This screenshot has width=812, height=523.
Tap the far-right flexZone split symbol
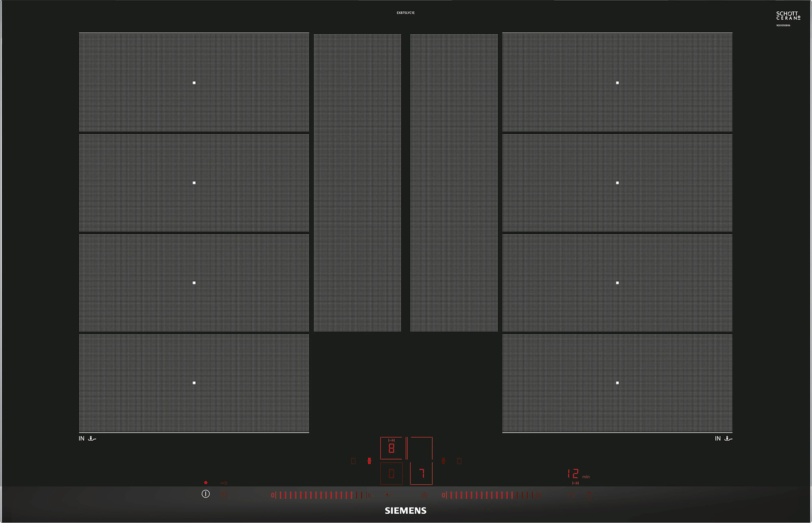coord(459,461)
